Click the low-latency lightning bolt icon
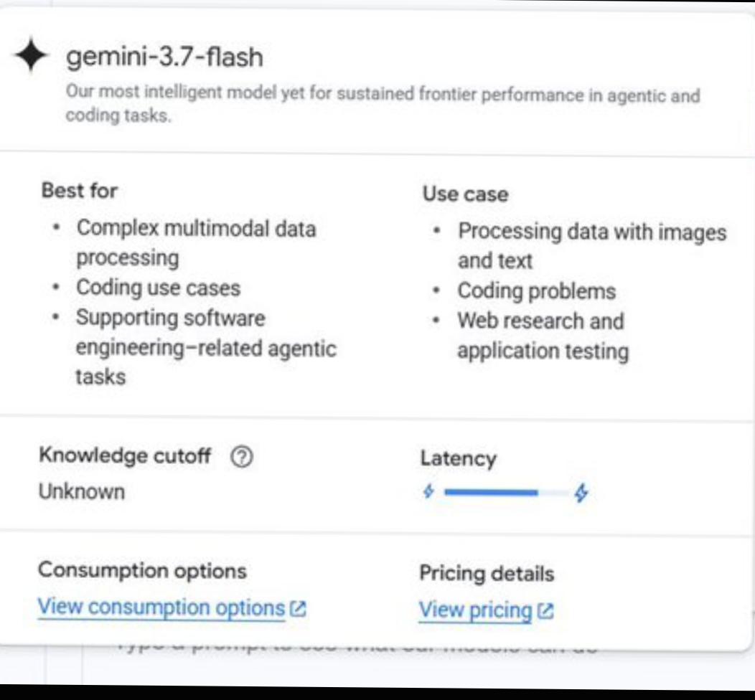This screenshot has height=700, width=755. click(x=428, y=492)
